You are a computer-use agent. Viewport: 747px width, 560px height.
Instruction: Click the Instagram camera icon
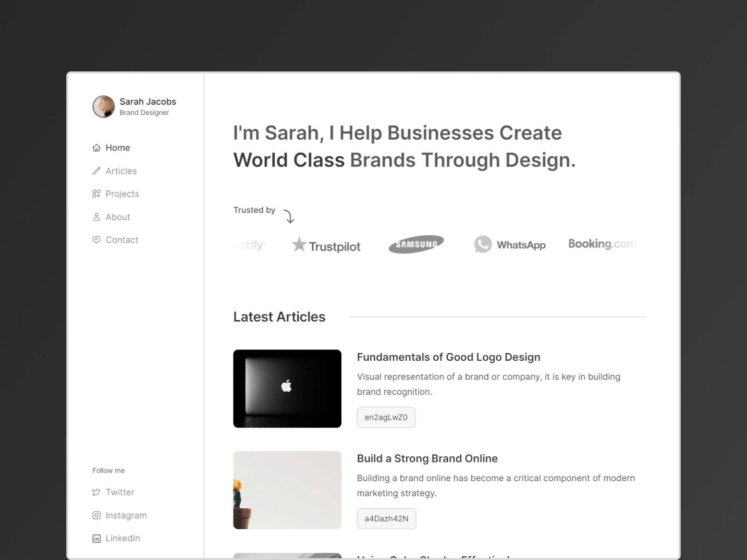tap(97, 515)
